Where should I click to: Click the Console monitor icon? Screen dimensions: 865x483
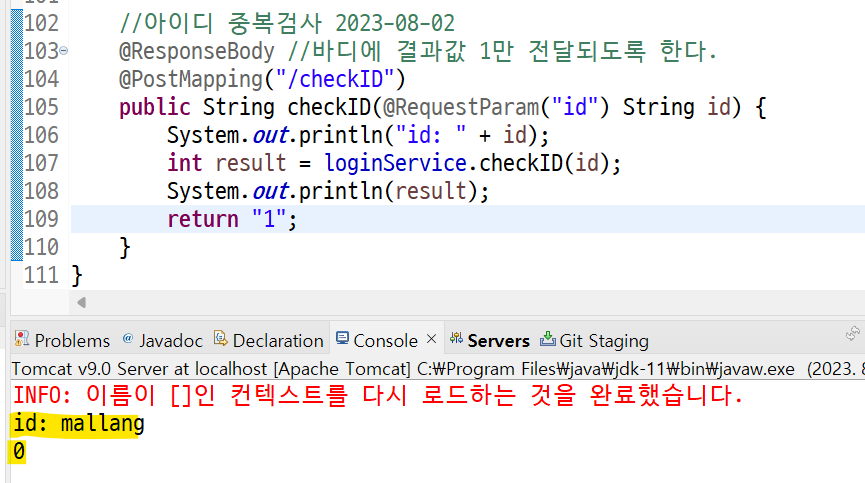(x=343, y=338)
